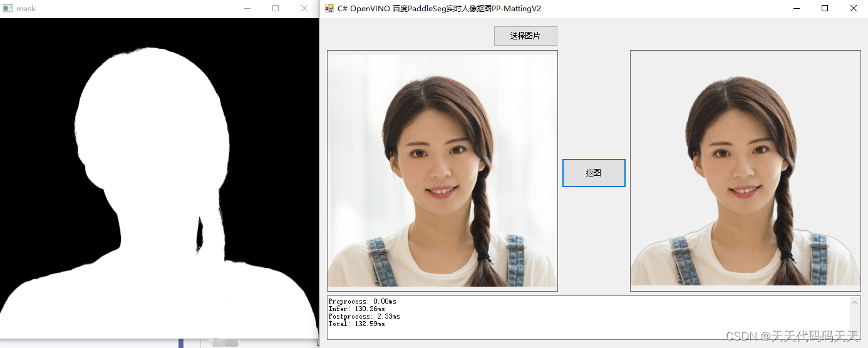Click the 选择图片 button
Screen dimensions: 868x348
pyautogui.click(x=525, y=36)
